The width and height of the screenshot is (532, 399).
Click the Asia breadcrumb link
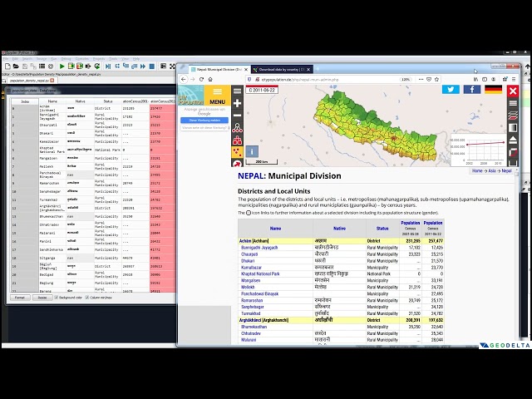pyautogui.click(x=492, y=171)
